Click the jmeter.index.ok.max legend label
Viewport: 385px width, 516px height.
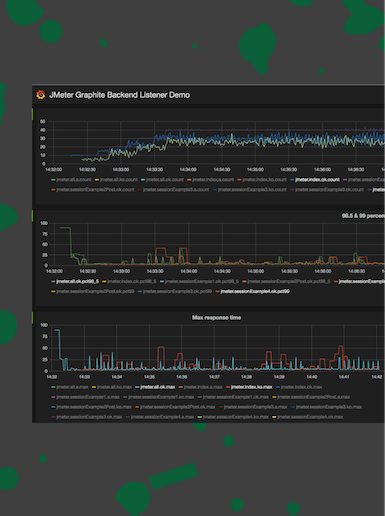point(301,387)
